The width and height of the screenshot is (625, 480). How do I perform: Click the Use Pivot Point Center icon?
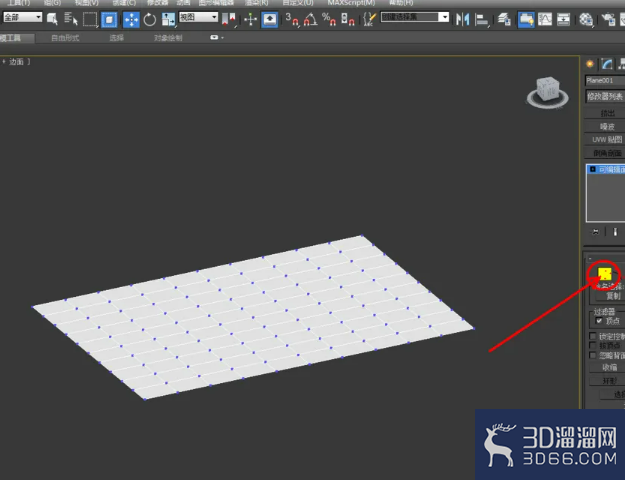229,20
